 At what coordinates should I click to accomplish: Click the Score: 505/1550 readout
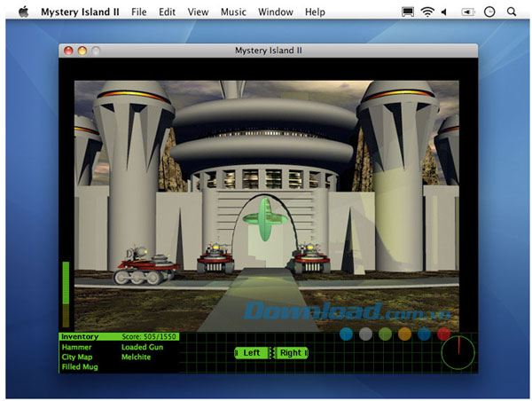(x=149, y=336)
